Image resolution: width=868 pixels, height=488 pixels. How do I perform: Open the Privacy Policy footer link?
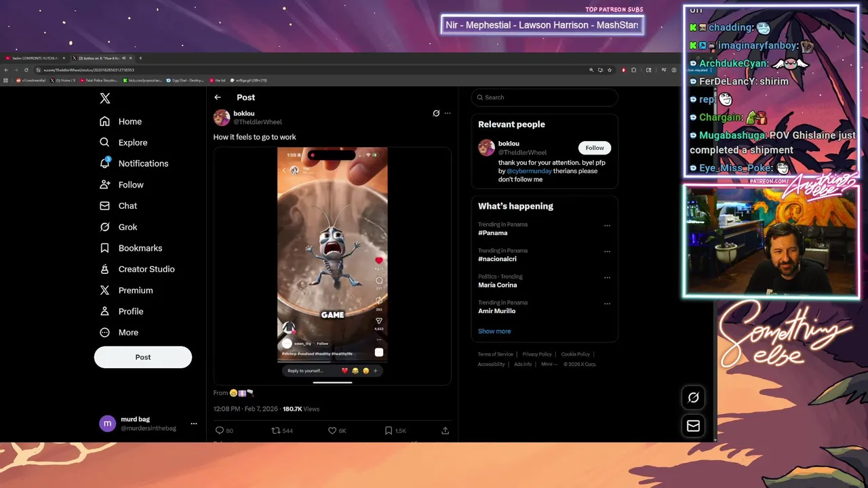537,354
